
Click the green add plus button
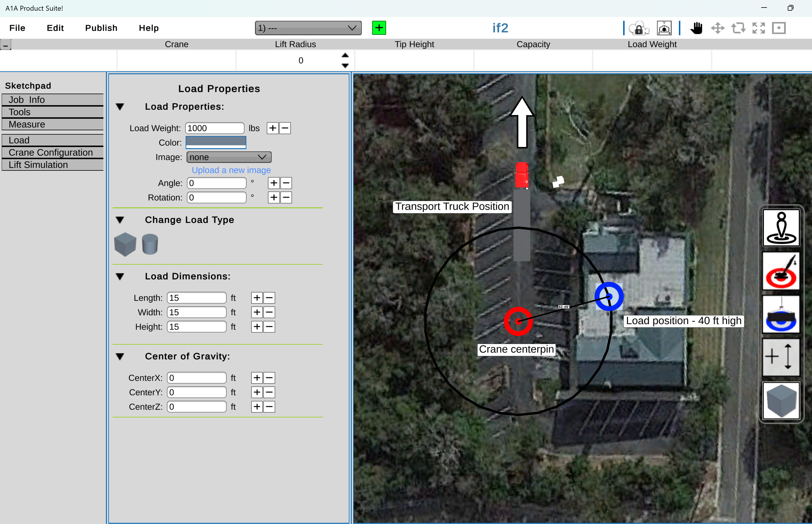(379, 27)
